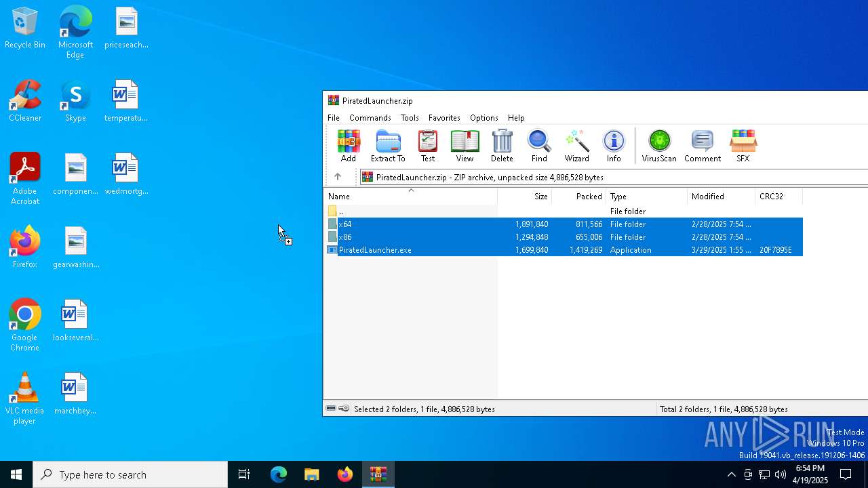Select temperatu Word document on desktop
The width and height of the screenshot is (868, 488).
(x=126, y=102)
